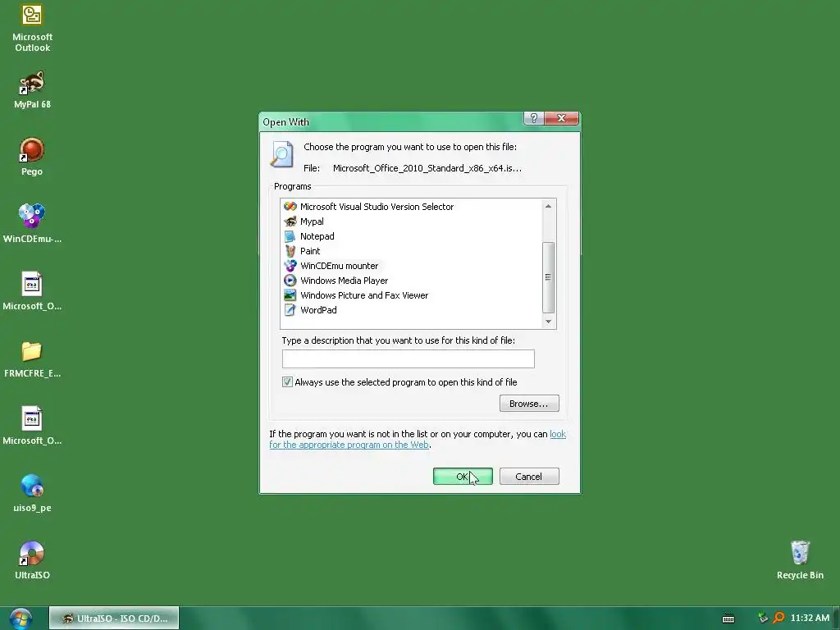Select the Microsoft_O file below FRMCFRE folder

(x=32, y=426)
